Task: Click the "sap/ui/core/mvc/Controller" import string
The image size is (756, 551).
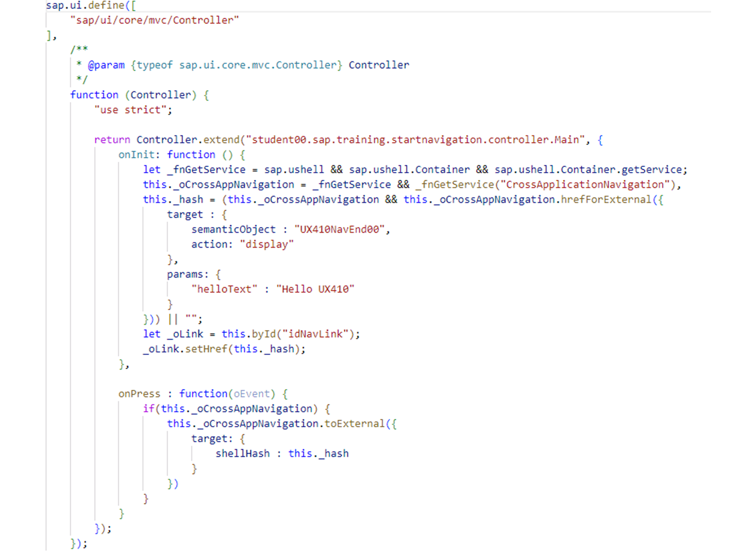Action: coord(155,20)
